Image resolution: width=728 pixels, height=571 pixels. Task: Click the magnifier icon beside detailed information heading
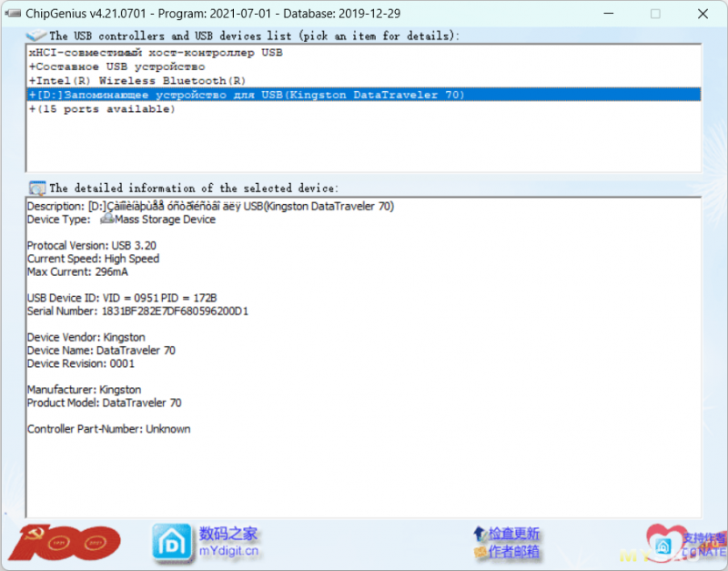click(x=37, y=189)
